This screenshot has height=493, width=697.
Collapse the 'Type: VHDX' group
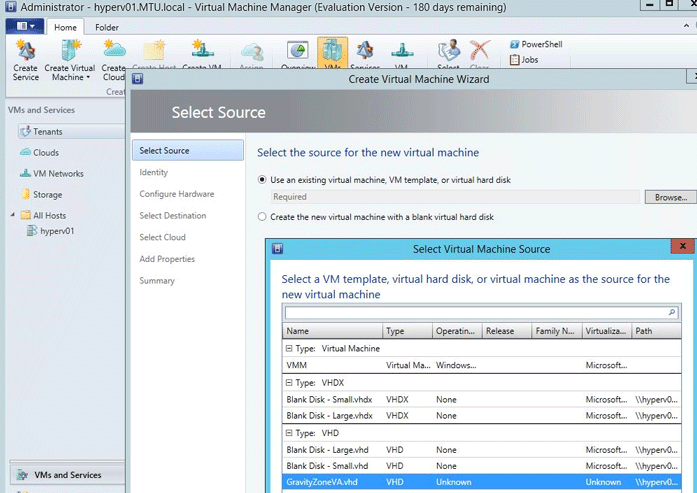coord(289,382)
